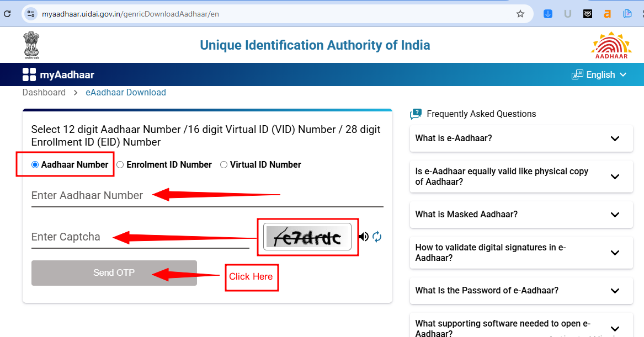Open the blue document extension icon
Image resolution: width=644 pixels, height=337 pixels.
pyautogui.click(x=627, y=14)
